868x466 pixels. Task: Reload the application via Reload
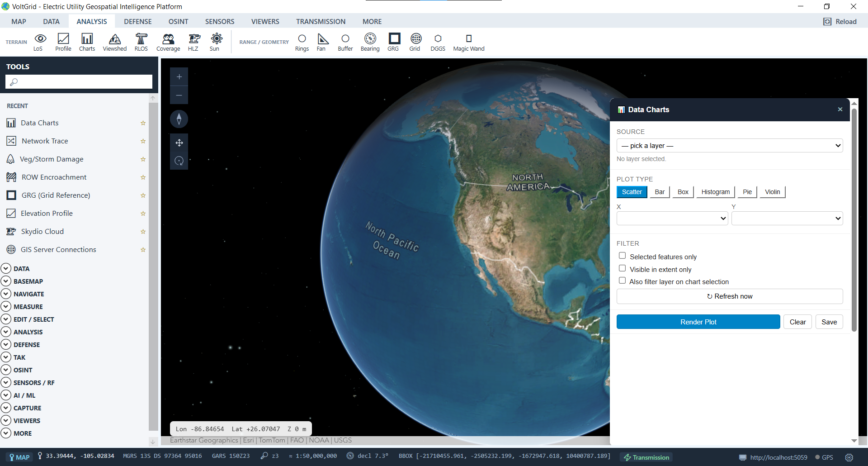pyautogui.click(x=840, y=21)
